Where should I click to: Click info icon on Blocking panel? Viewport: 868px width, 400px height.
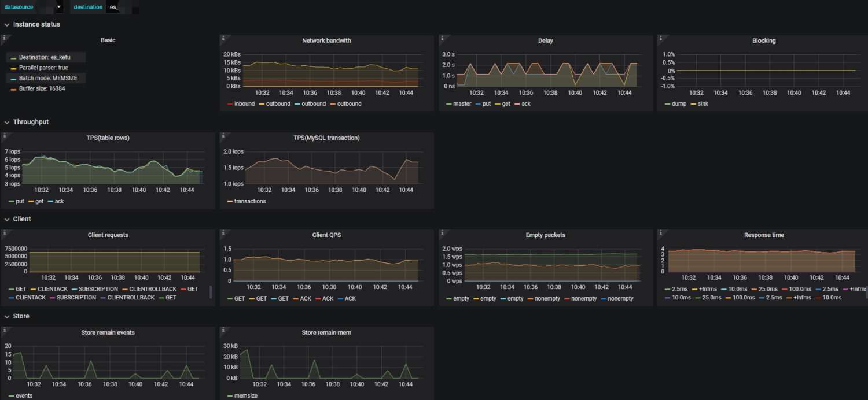pyautogui.click(x=660, y=38)
